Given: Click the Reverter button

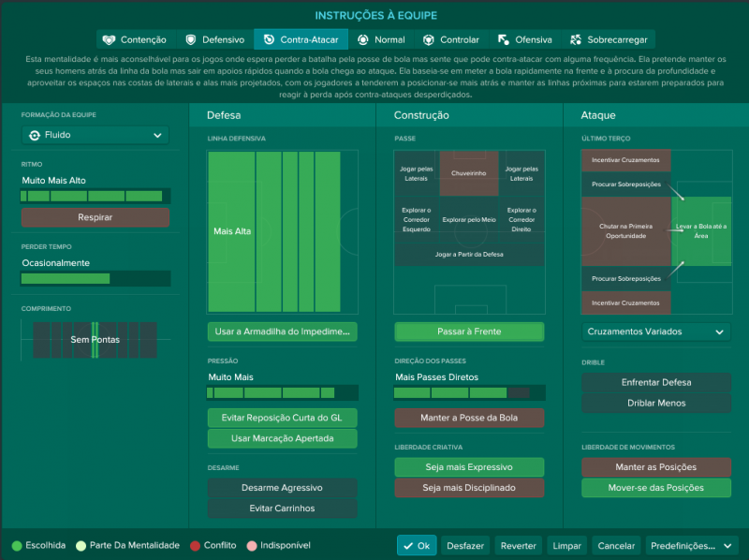Looking at the screenshot, I should 518,546.
